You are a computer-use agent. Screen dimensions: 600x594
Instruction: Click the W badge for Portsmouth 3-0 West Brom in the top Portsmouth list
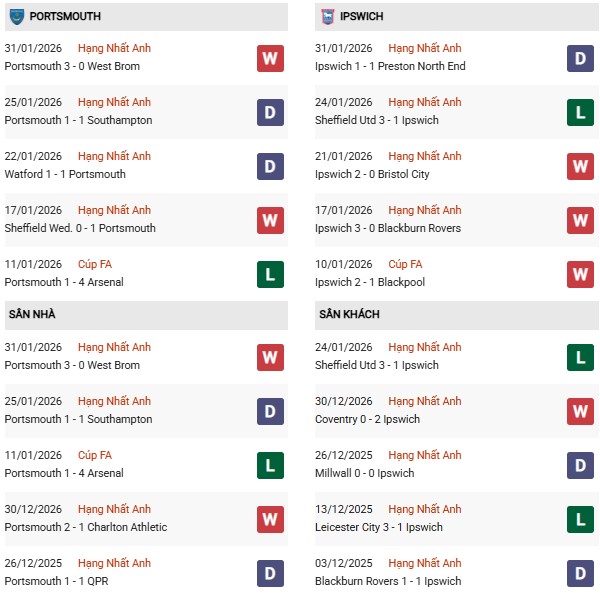(269, 59)
